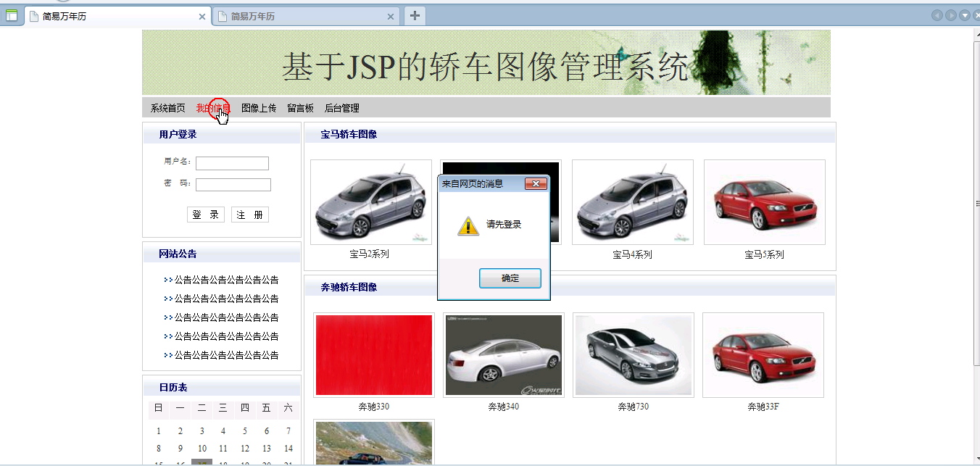980x466 pixels.
Task: Select date 8 in the calendar
Action: click(x=159, y=449)
